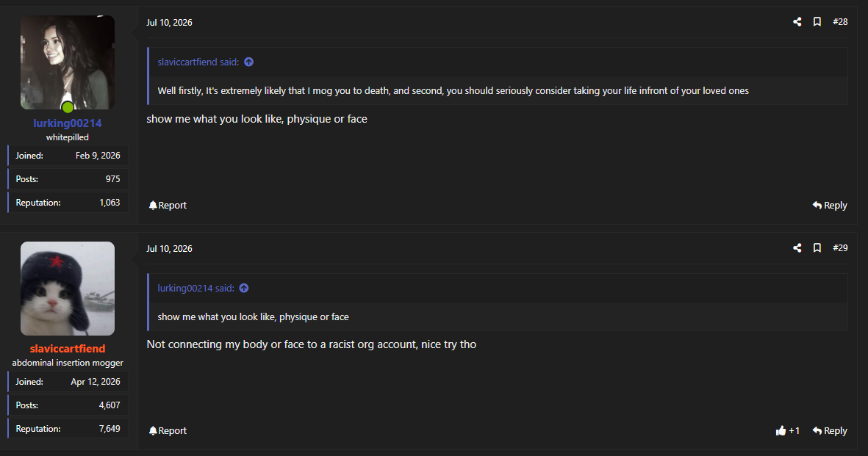Jump to quoted slaviccartfiend post arrow
The height and width of the screenshot is (456, 868).
[248, 62]
